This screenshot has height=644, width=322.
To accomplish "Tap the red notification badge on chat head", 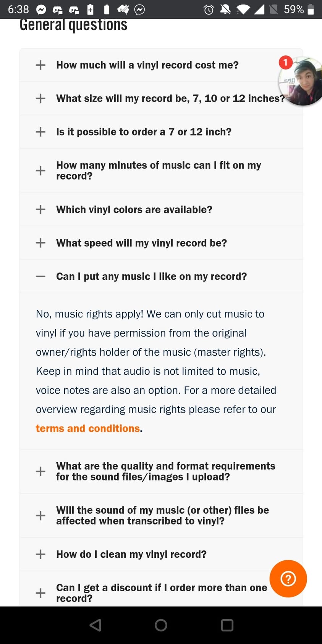I will pos(285,62).
